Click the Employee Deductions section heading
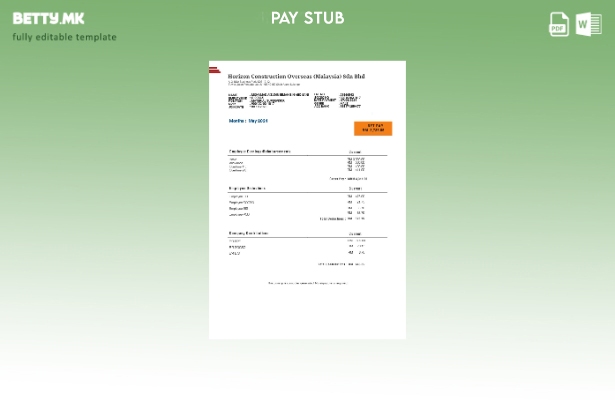 tap(247, 188)
